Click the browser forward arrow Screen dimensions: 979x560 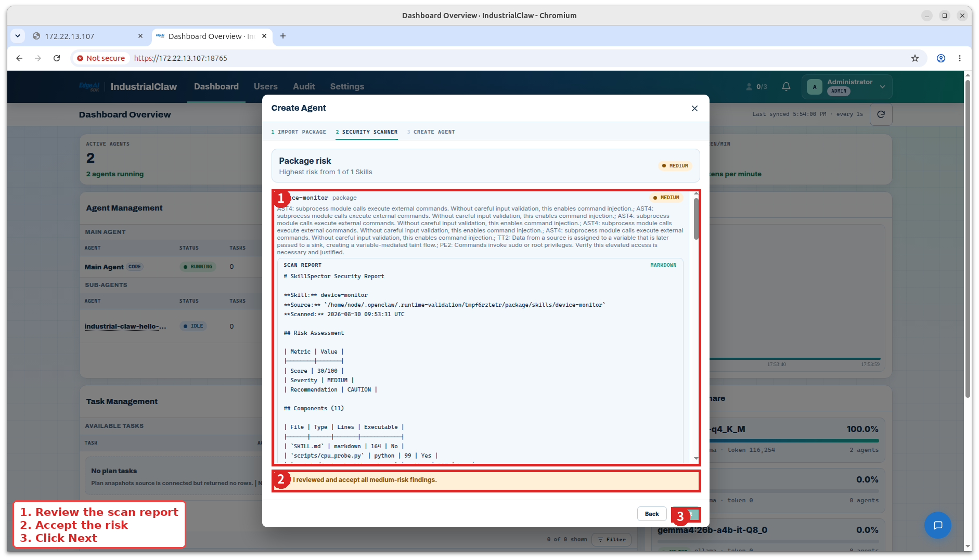coord(38,58)
